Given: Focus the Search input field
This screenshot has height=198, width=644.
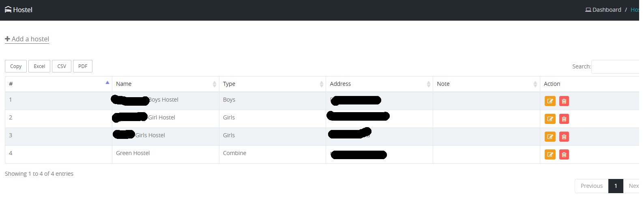Looking at the screenshot, I should 616,67.
